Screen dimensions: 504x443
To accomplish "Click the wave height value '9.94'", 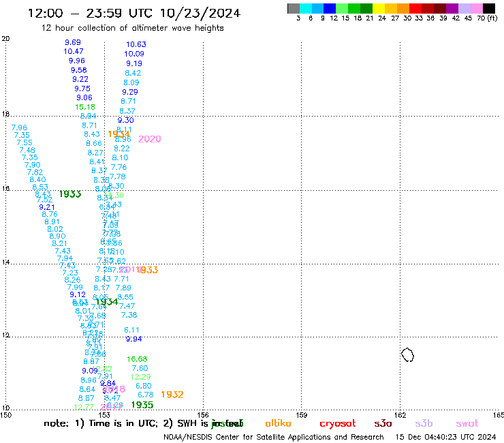I will (x=133, y=339).
